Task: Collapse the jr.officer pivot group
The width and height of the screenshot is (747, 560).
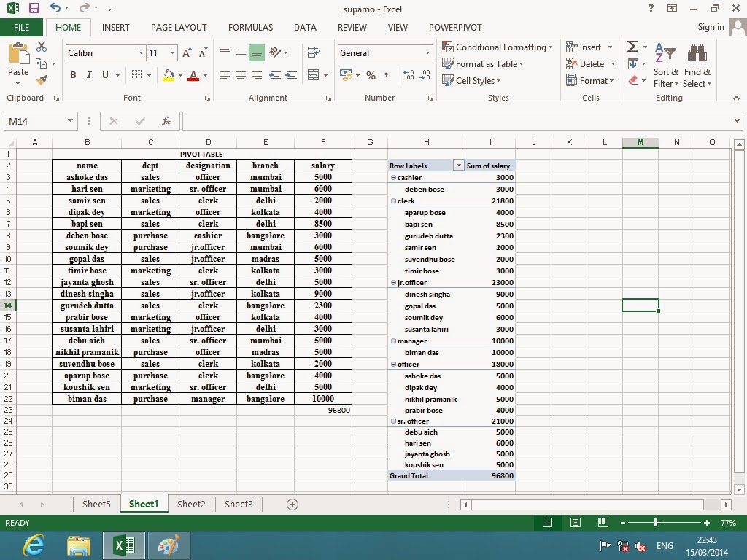Action: tap(393, 282)
